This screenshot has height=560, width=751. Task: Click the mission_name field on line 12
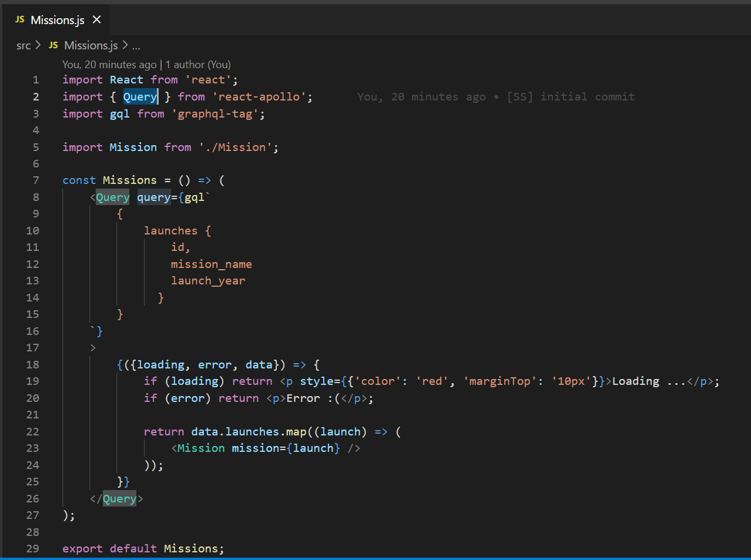click(x=212, y=264)
